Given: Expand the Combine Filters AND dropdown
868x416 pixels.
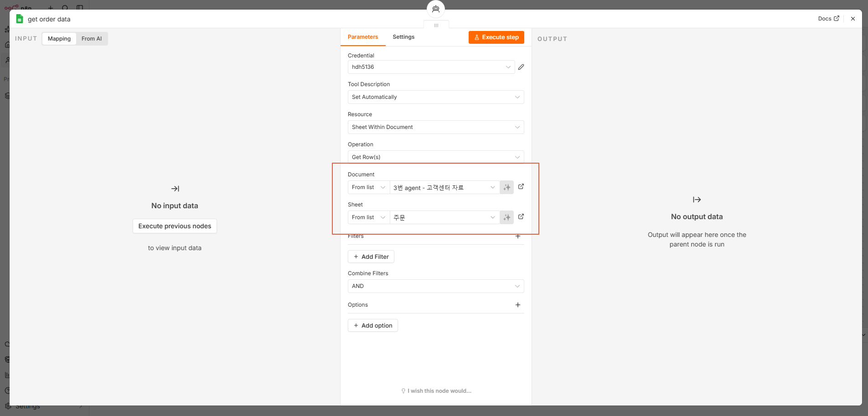Looking at the screenshot, I should (436, 286).
